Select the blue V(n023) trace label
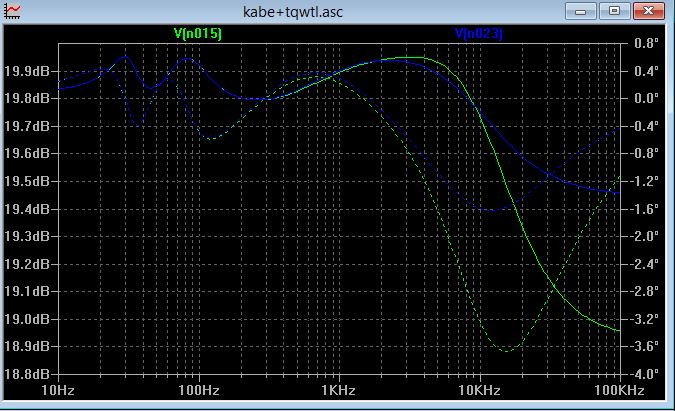 pyautogui.click(x=479, y=33)
